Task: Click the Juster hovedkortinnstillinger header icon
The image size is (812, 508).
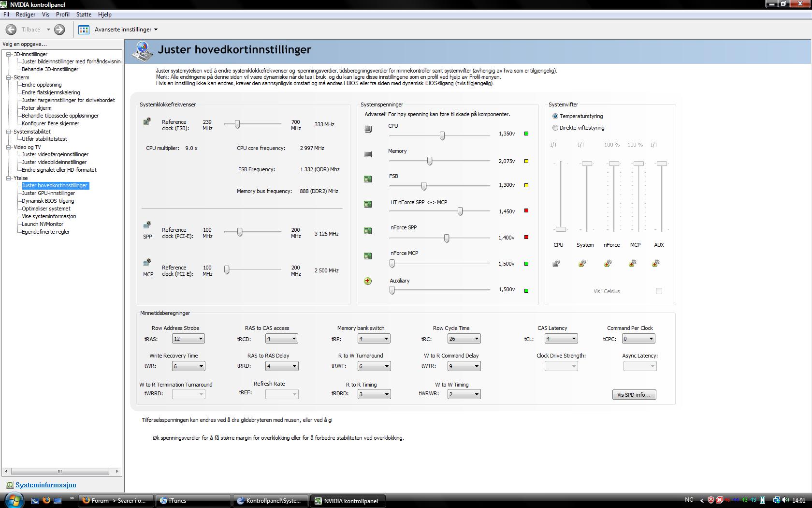Action: (142, 52)
